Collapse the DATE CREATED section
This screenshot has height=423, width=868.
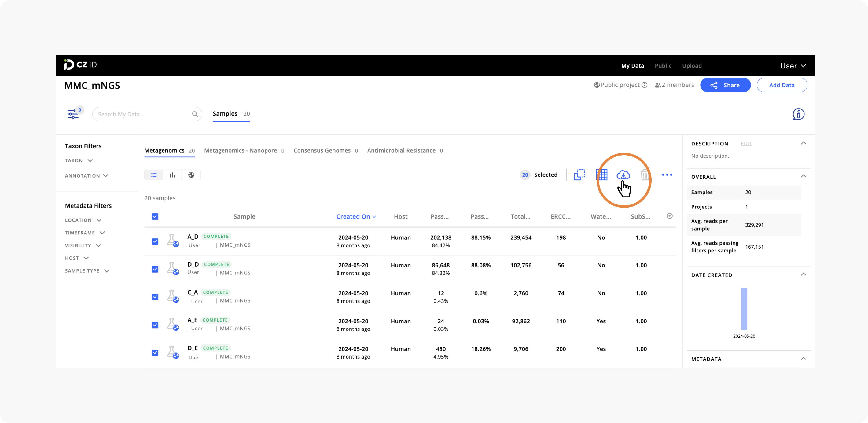tap(803, 274)
